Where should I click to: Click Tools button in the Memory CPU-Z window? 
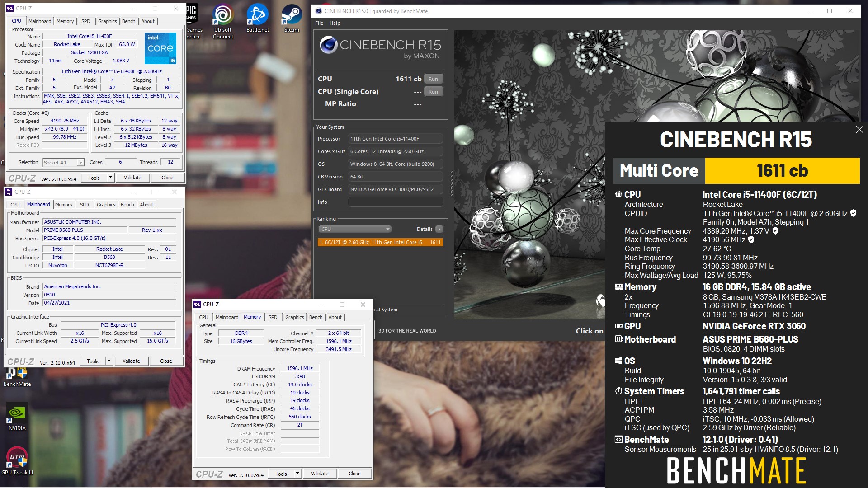(281, 474)
